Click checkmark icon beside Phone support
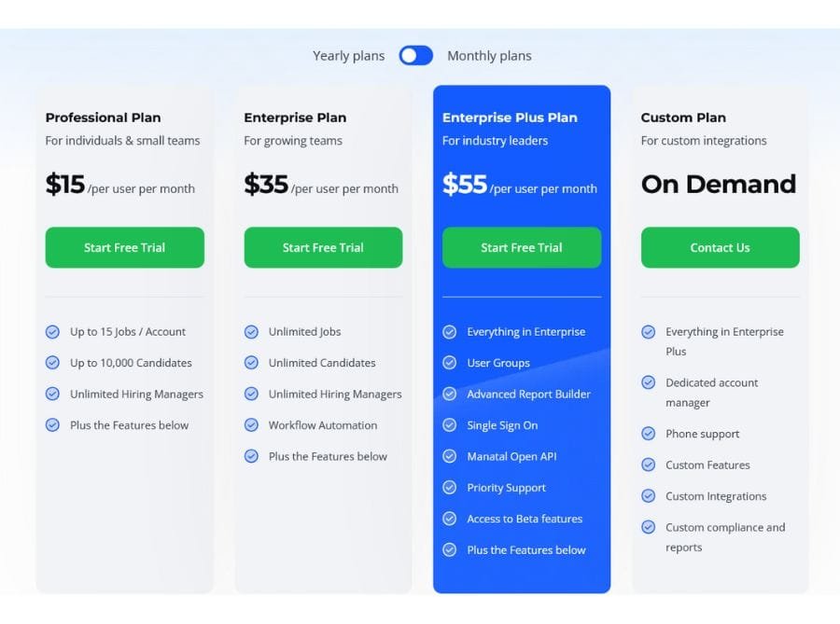 point(648,434)
